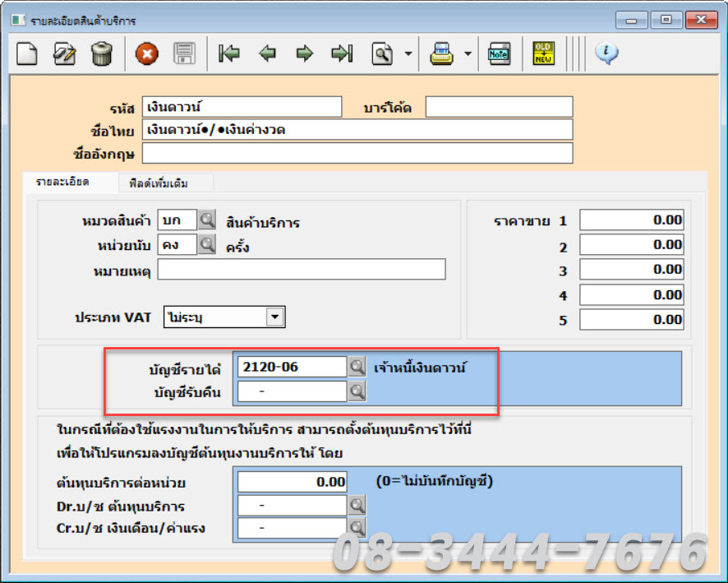Viewport: 728px width, 583px height.
Task: Click the Dr.บ/ช ต้นทุนบริการ account field
Action: pyautogui.click(x=292, y=505)
